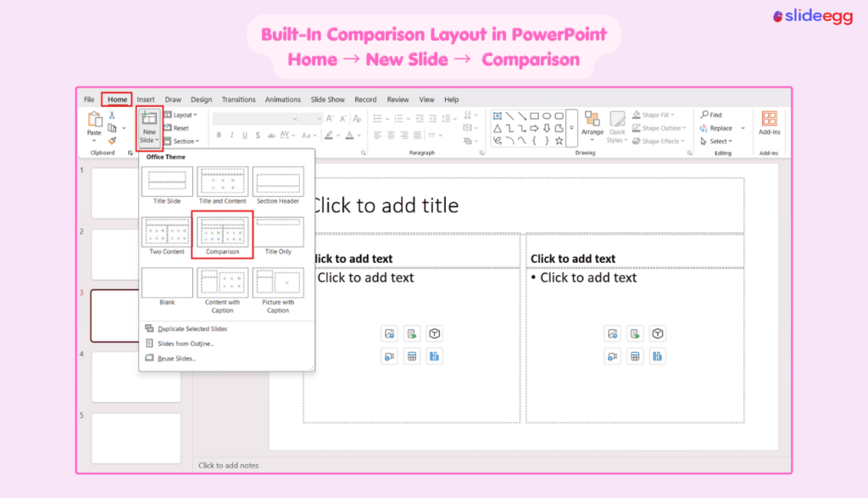Screen dimensions: 868x498
Task: Toggle Bold formatting
Action: pyautogui.click(x=219, y=135)
